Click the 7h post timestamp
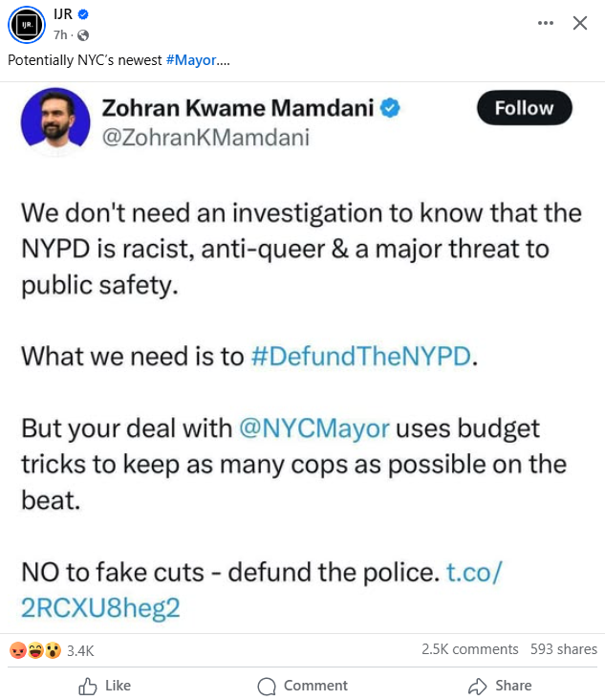605x700 pixels. (x=59, y=35)
